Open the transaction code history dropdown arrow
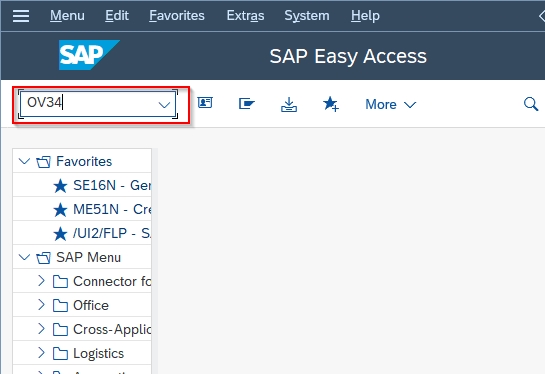Image resolution: width=545 pixels, height=374 pixels. click(x=164, y=105)
